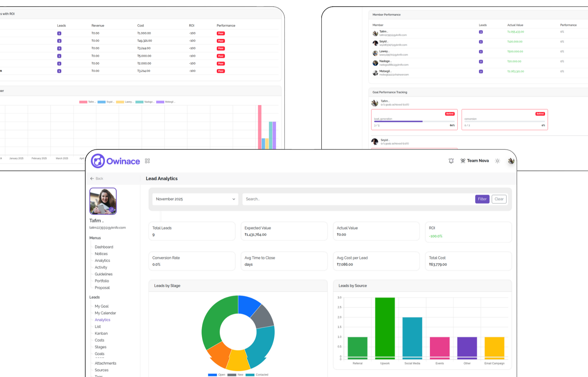
Task: Click the Back arrow
Action: [92, 178]
